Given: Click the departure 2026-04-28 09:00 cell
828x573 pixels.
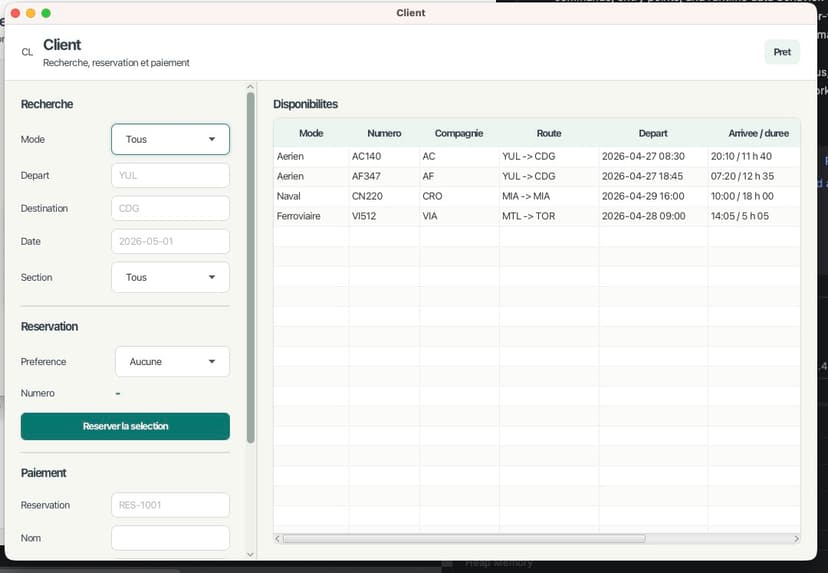Looking at the screenshot, I should coord(653,216).
